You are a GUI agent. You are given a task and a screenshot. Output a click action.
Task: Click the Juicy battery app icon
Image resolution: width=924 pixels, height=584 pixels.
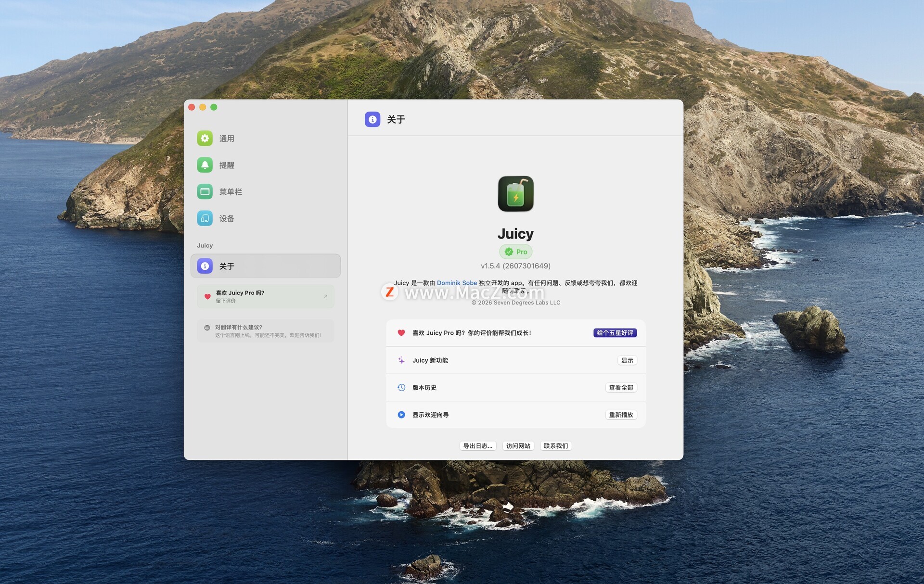point(515,193)
